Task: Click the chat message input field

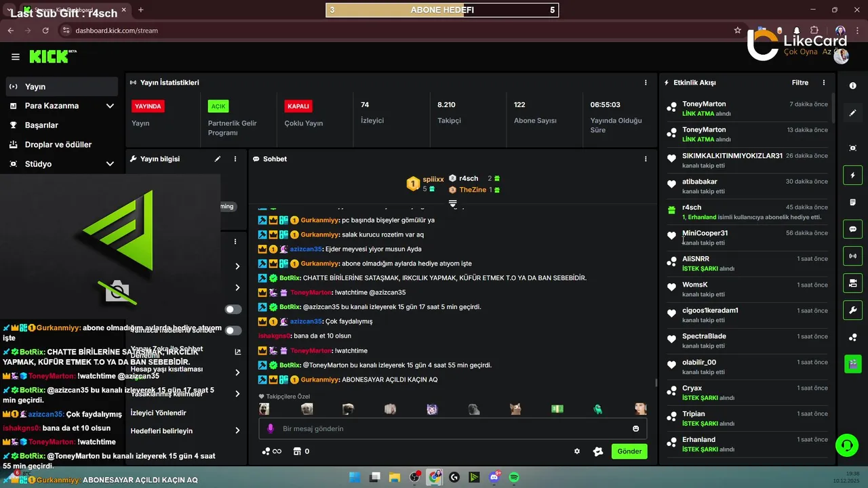Action: [x=453, y=428]
